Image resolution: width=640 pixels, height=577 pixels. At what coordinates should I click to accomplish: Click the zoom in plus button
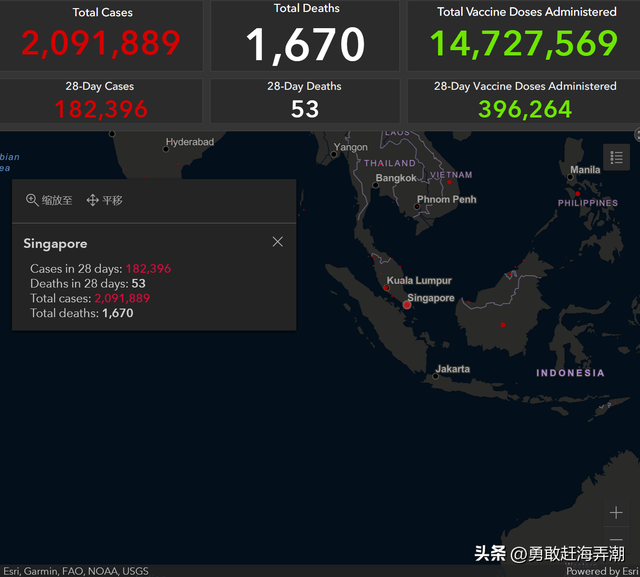(x=616, y=512)
